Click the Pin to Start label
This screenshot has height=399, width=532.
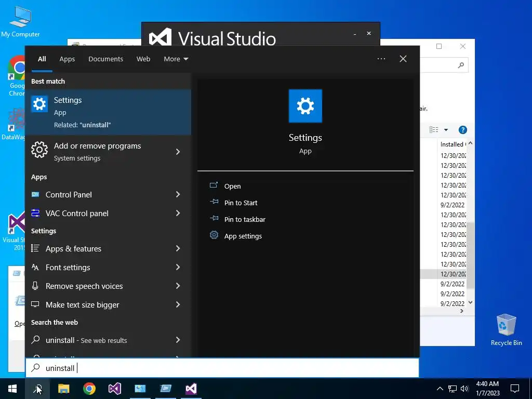241,203
